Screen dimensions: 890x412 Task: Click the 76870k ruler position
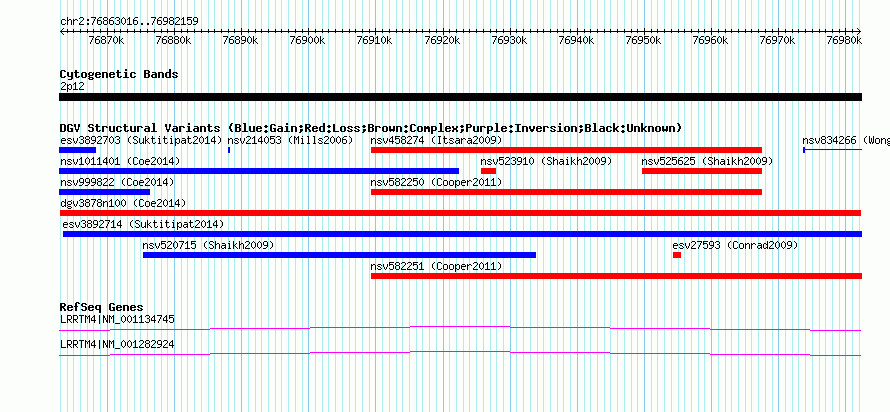pyautogui.click(x=106, y=40)
